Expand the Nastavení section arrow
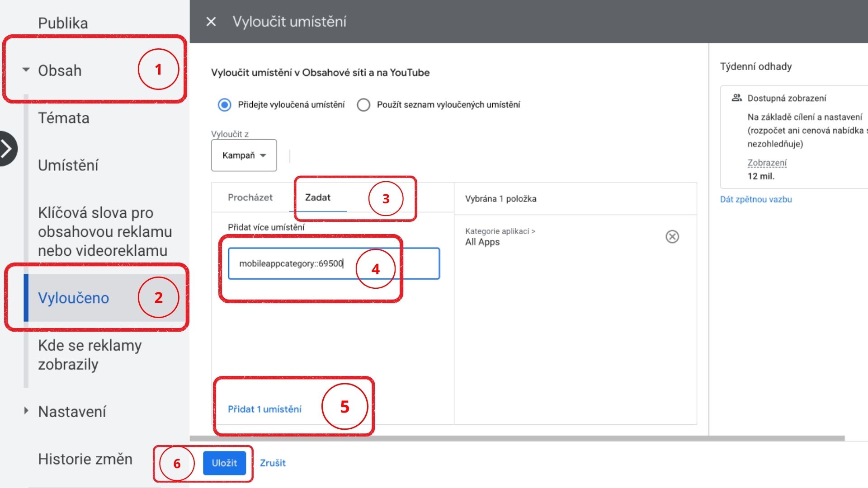Screen dimensions: 868x488 tap(26, 411)
